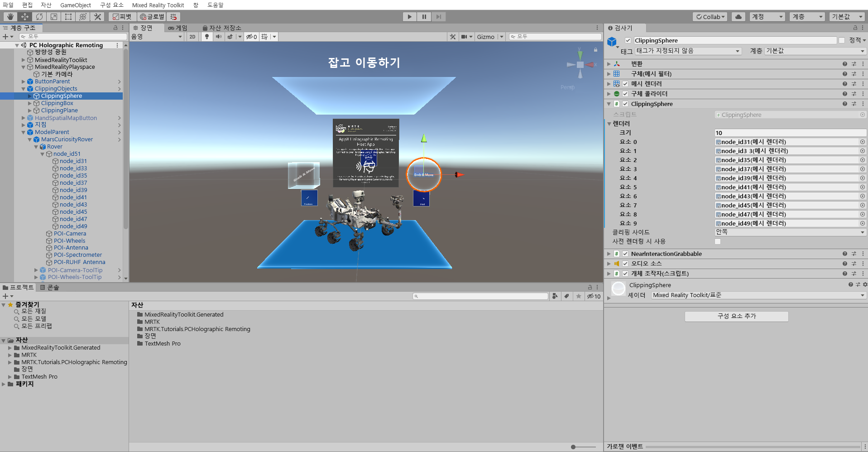868x452 pixels.
Task: Toggle the grid snapping icon in toolbar
Action: (x=174, y=17)
